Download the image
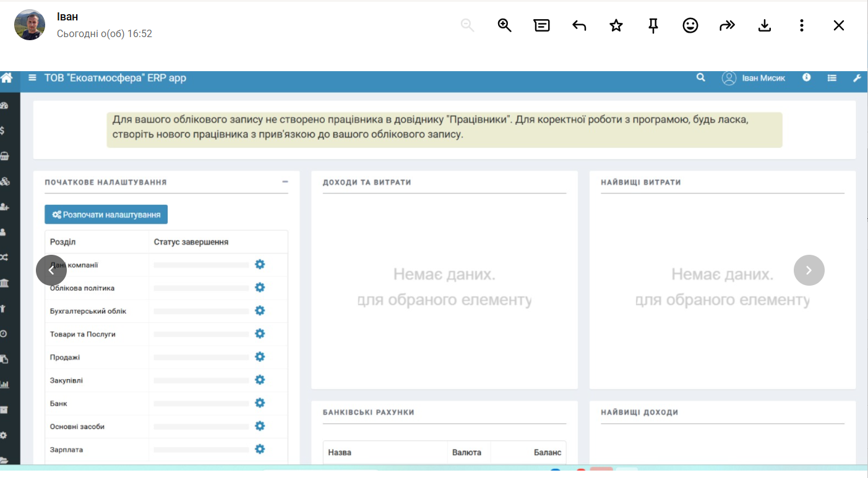Screen dimensions: 868x478 click(765, 25)
